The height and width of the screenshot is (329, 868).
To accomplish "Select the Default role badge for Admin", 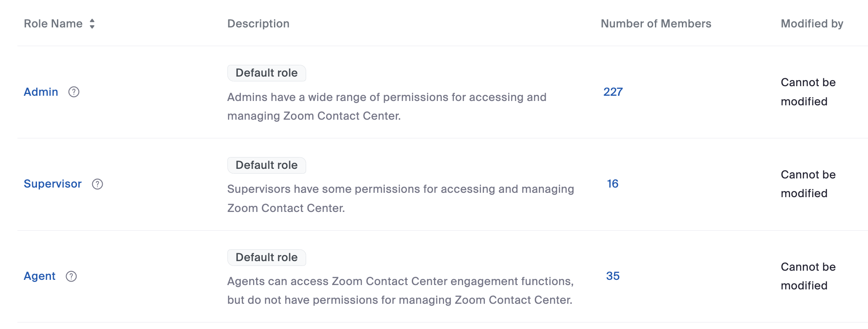I will pos(266,73).
